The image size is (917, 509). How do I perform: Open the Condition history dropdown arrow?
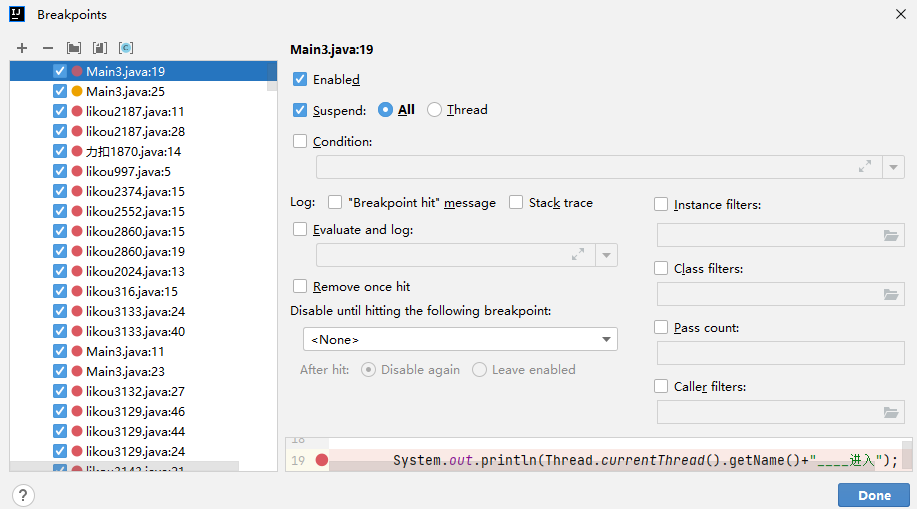894,167
